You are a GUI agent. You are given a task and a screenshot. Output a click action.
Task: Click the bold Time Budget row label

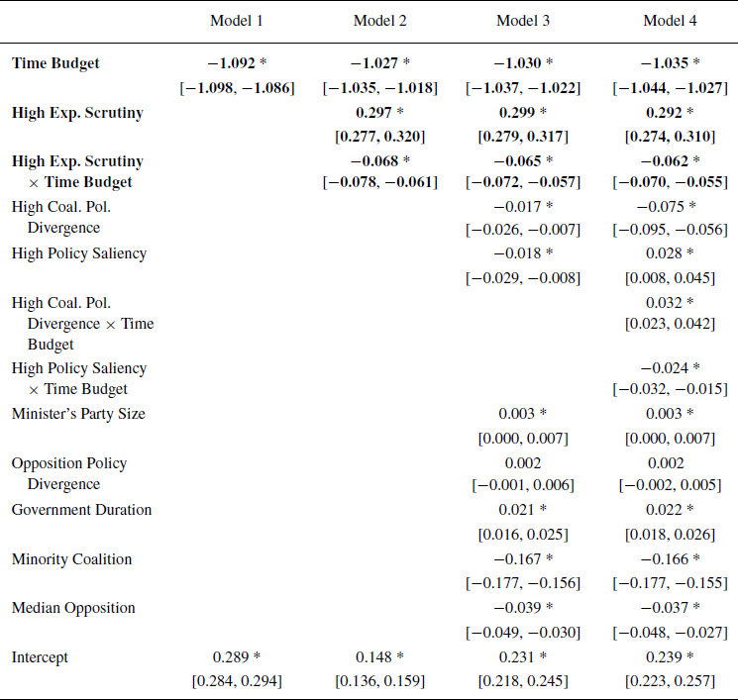click(x=55, y=63)
